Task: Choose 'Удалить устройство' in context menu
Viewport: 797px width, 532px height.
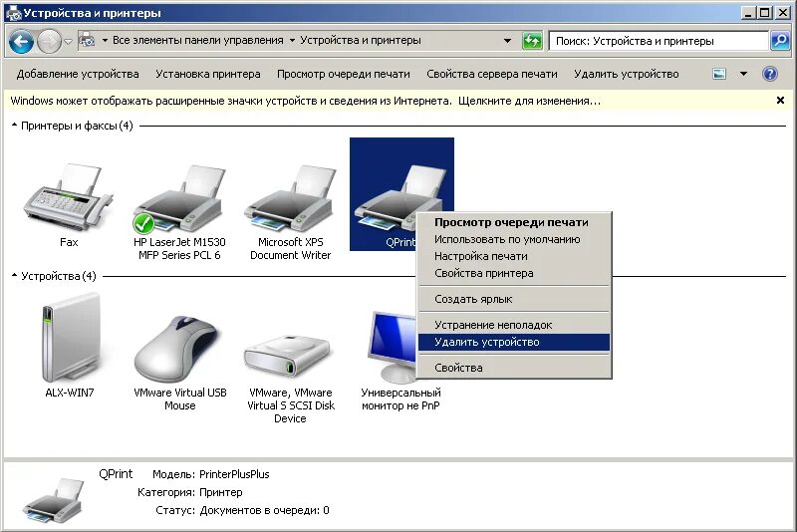Action: (x=514, y=342)
